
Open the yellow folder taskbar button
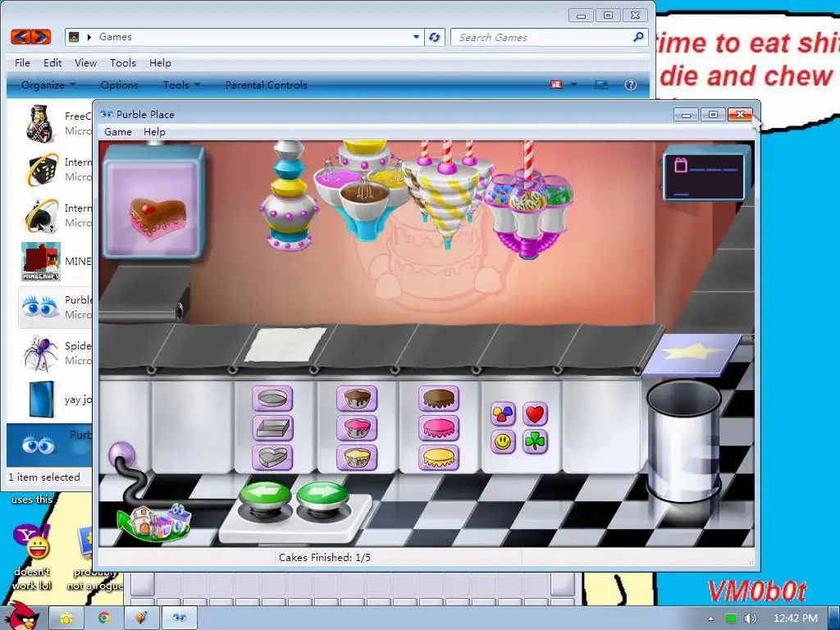click(66, 618)
